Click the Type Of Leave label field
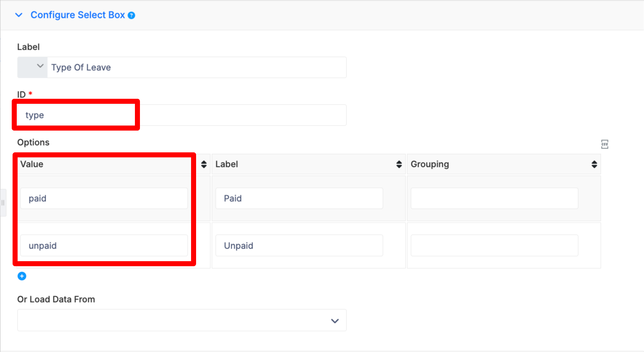644x352 pixels. (x=197, y=67)
